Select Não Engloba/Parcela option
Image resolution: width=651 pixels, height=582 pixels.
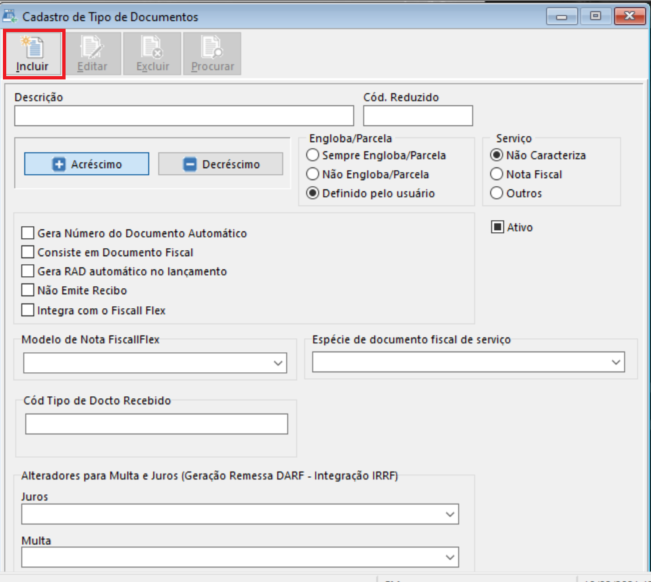coord(368,174)
